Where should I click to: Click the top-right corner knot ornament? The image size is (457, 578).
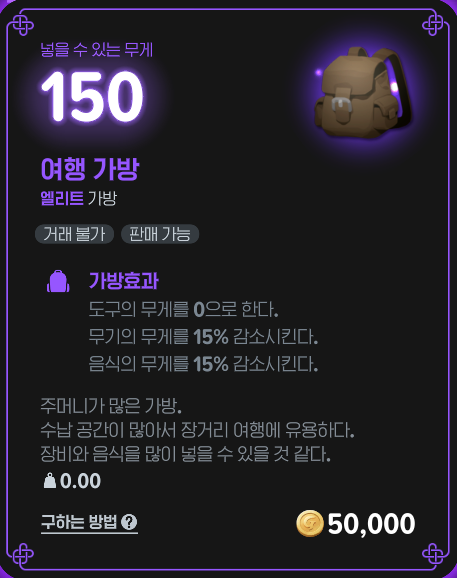433,24
